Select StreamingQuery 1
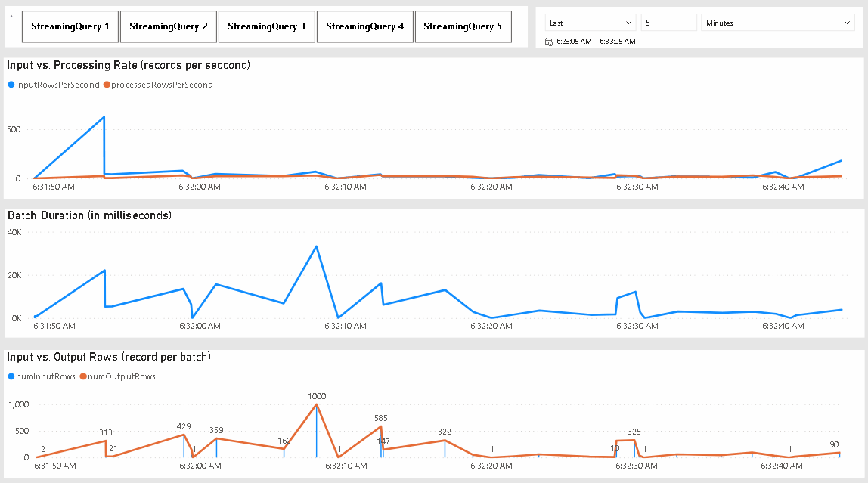 click(70, 26)
